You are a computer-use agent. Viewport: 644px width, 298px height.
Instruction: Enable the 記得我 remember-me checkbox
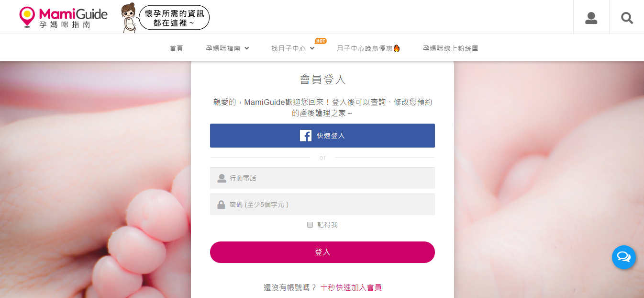pyautogui.click(x=310, y=224)
